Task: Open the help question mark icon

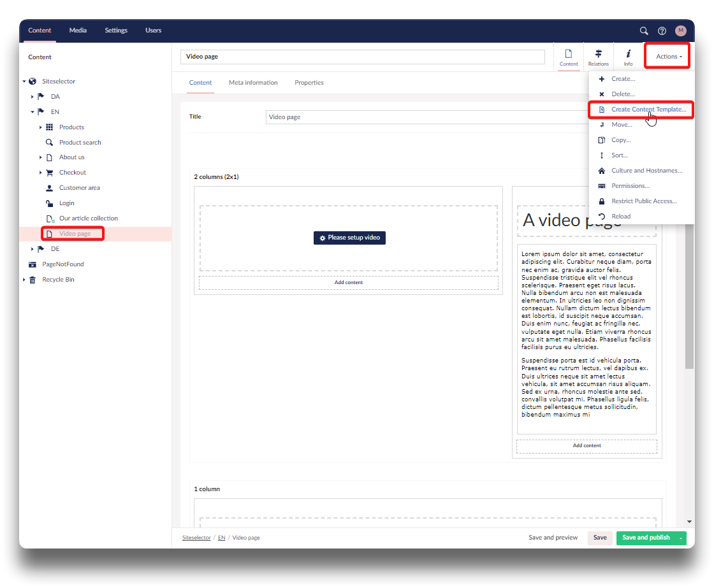Action: pos(662,31)
